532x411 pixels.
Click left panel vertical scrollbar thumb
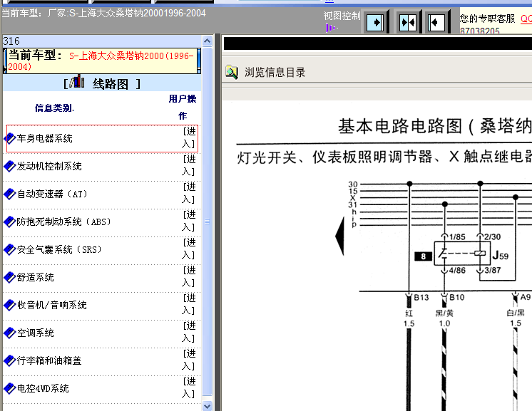(207, 222)
